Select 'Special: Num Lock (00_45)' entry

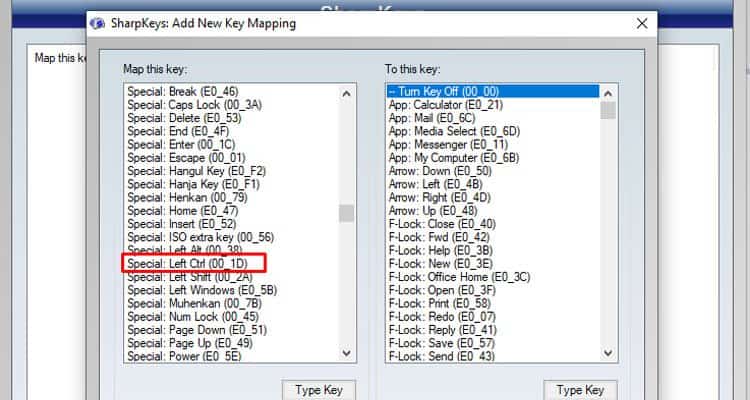point(193,317)
